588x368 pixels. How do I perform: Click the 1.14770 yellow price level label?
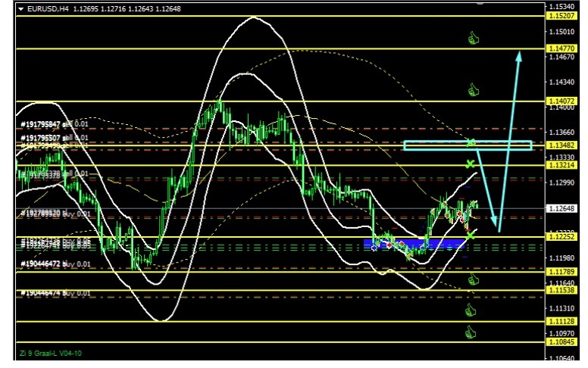[x=562, y=48]
